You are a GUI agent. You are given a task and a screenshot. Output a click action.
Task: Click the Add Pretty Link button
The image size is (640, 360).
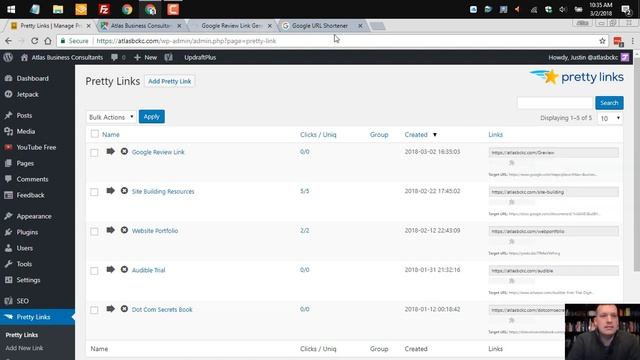169,81
